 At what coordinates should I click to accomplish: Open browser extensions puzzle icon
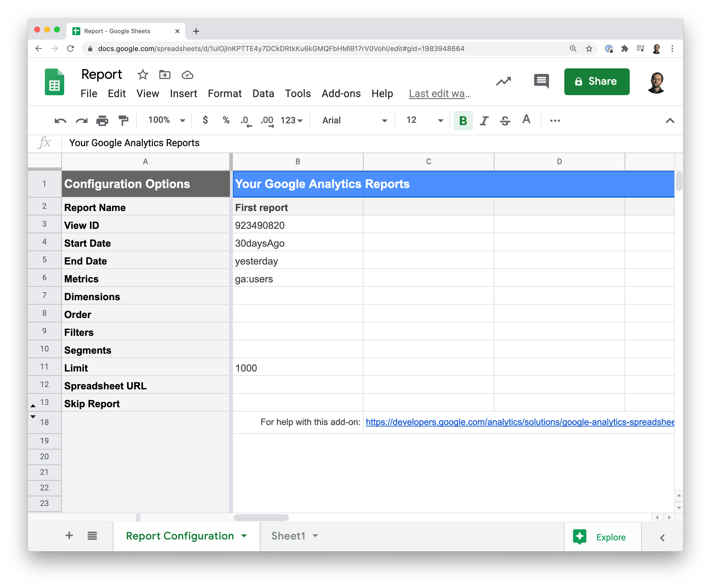click(625, 48)
